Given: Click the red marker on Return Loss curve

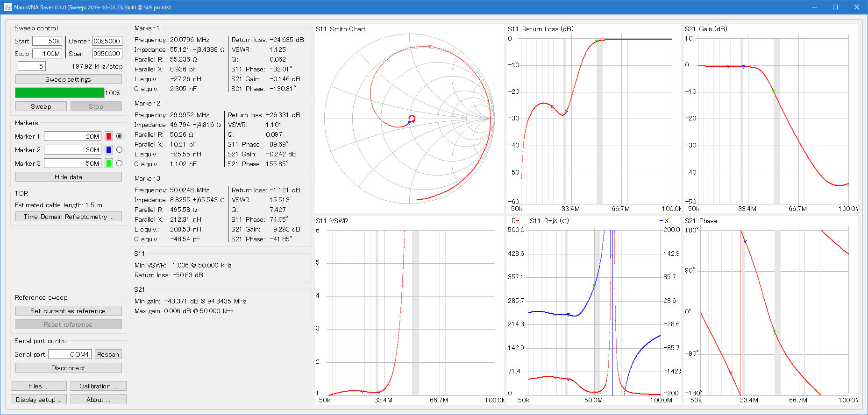Looking at the screenshot, I should point(552,107).
